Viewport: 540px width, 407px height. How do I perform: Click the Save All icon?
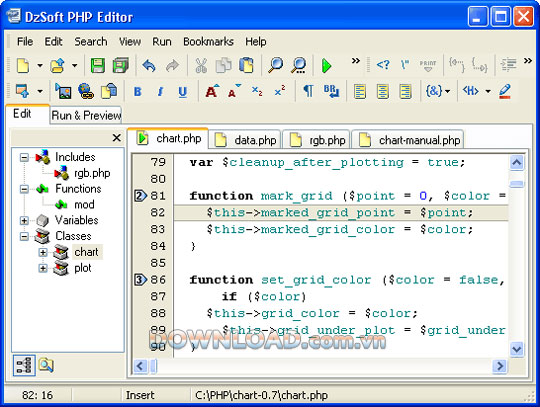click(121, 65)
